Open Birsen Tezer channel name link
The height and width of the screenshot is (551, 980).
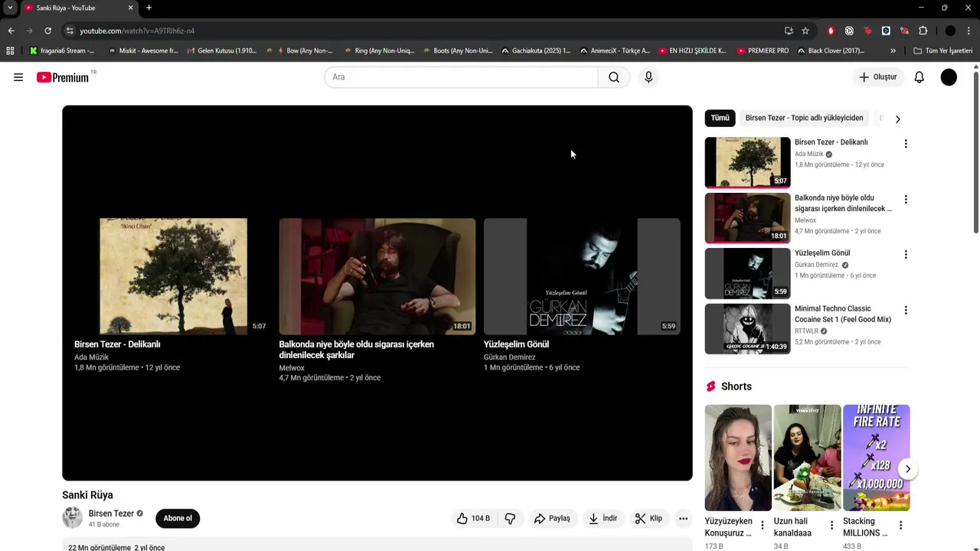click(x=111, y=514)
